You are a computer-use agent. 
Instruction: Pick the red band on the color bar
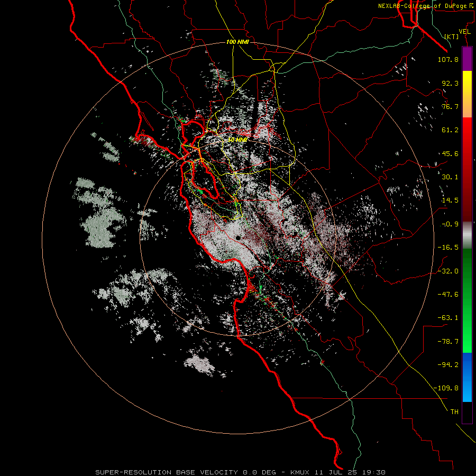(467, 169)
